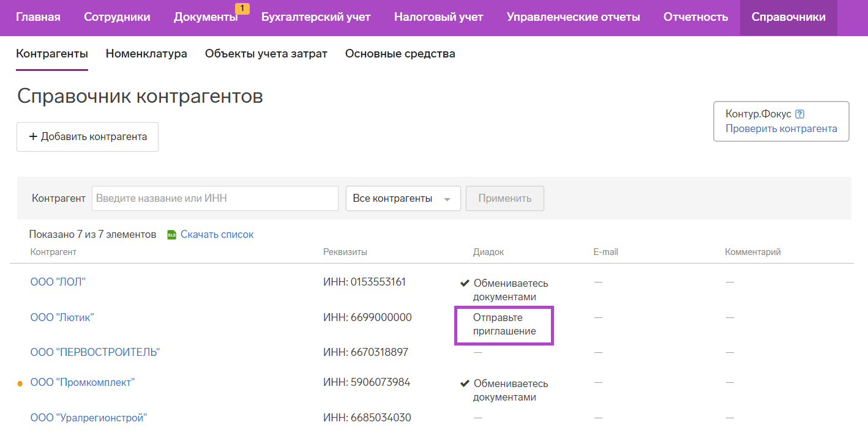Follow the Проверить контрагента link
The image size is (868, 436).
pos(781,128)
